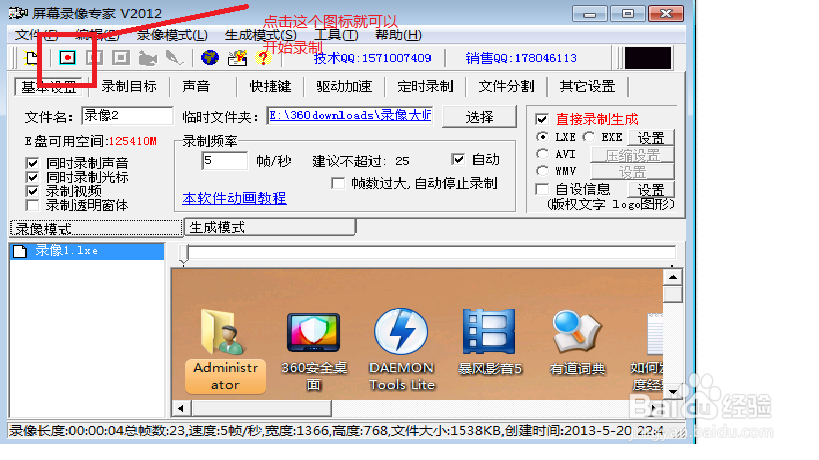Viewport: 819px width, 460px height.
Task: Open the globe website icon
Action: pyautogui.click(x=210, y=57)
